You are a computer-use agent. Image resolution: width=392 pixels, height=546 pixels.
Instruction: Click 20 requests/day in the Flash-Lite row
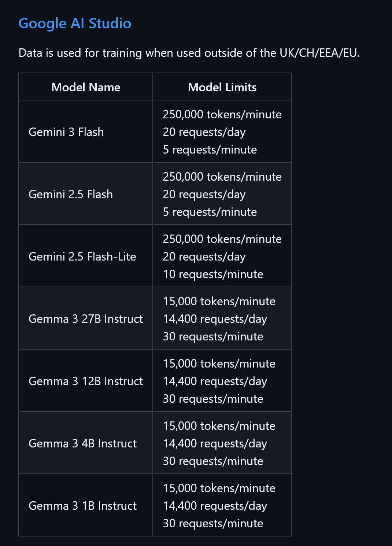click(x=204, y=257)
